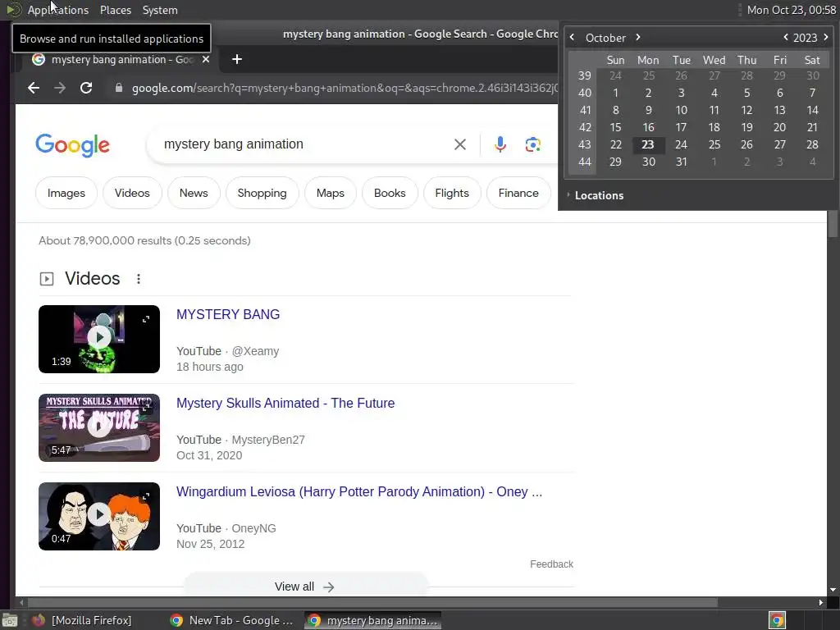Open a new tab with plus button
840x630 pixels.
click(x=237, y=59)
